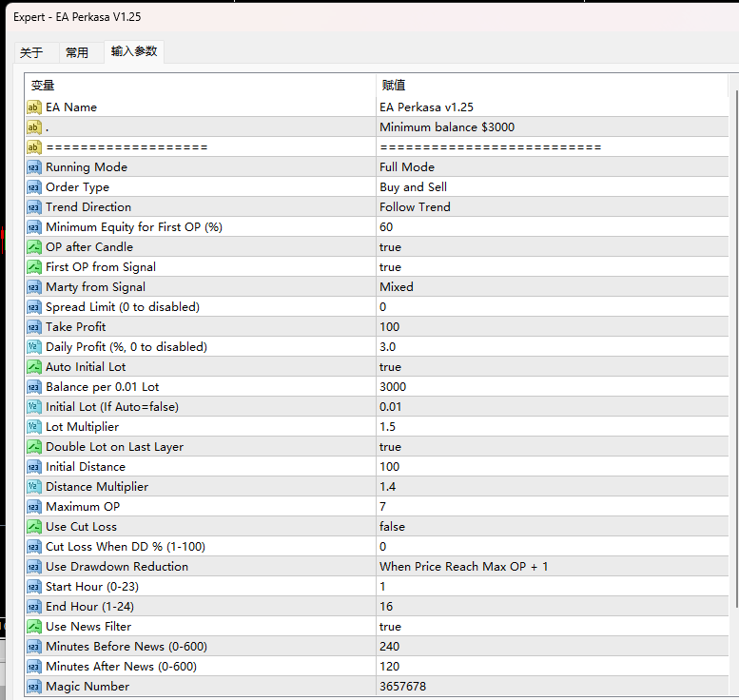
Task: Click the integer icon beside Maximum OP
Action: click(34, 507)
